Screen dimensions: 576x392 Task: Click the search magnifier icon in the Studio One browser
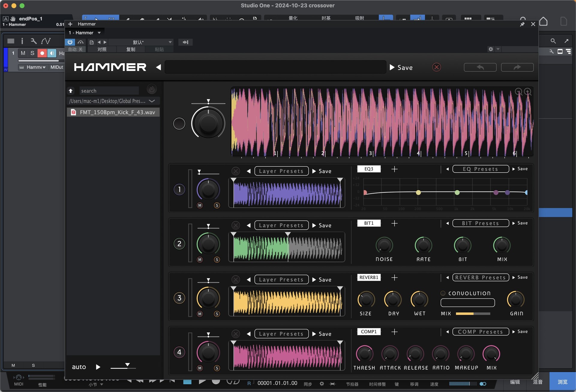point(553,41)
